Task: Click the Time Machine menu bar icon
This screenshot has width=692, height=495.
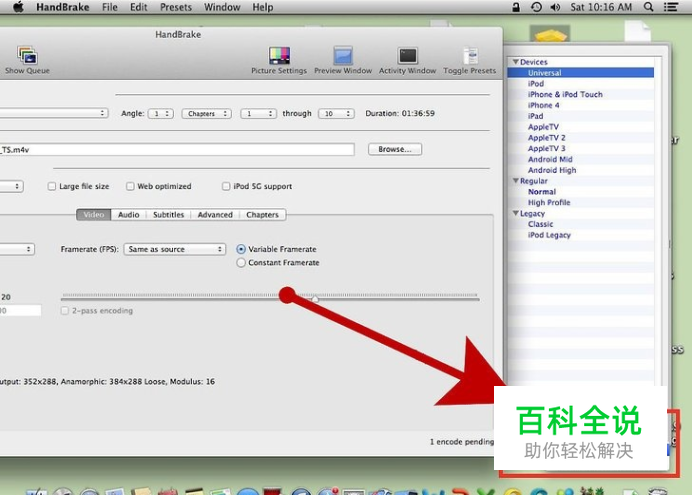Action: (x=536, y=7)
